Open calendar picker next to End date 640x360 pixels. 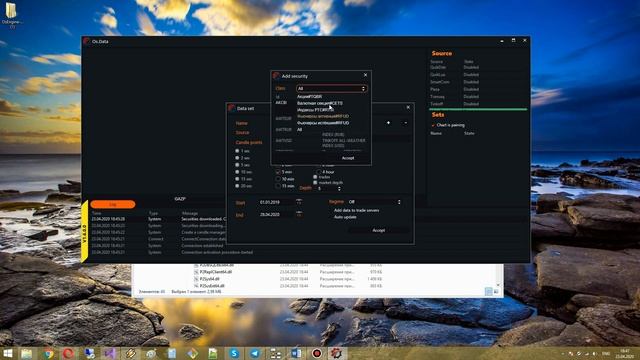pyautogui.click(x=299, y=214)
